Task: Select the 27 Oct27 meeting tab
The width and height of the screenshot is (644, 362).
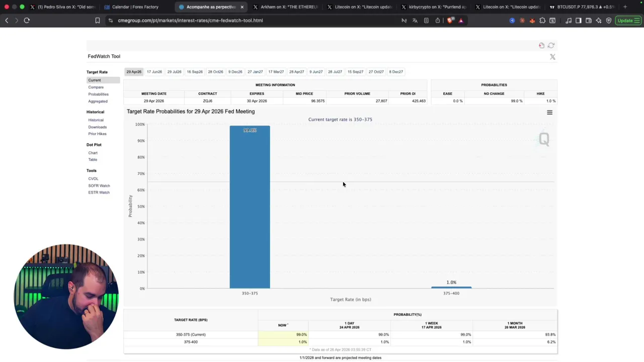Action: (x=376, y=72)
